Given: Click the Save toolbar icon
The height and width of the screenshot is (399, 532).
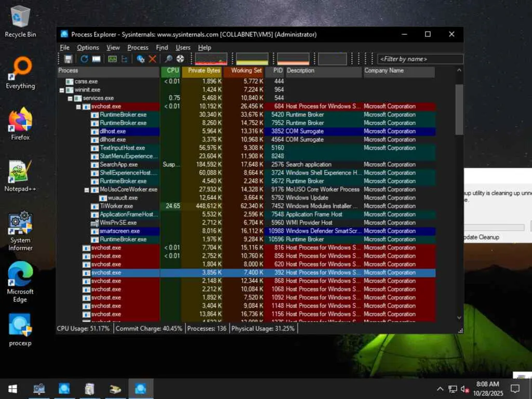Looking at the screenshot, I should pyautogui.click(x=68, y=59).
